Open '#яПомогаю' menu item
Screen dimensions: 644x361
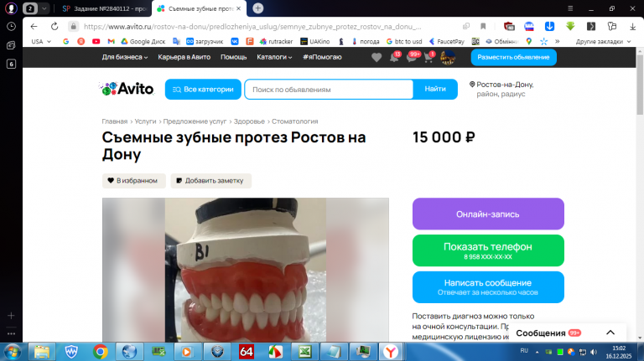[x=322, y=57]
